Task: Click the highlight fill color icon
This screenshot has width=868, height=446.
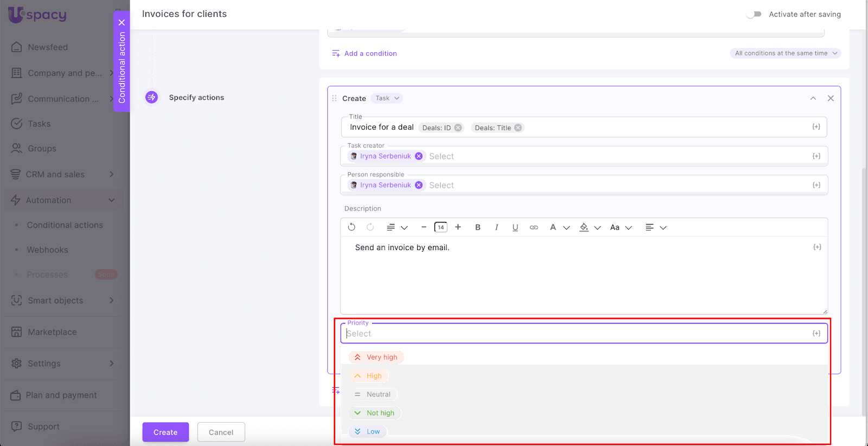Action: coord(584,227)
